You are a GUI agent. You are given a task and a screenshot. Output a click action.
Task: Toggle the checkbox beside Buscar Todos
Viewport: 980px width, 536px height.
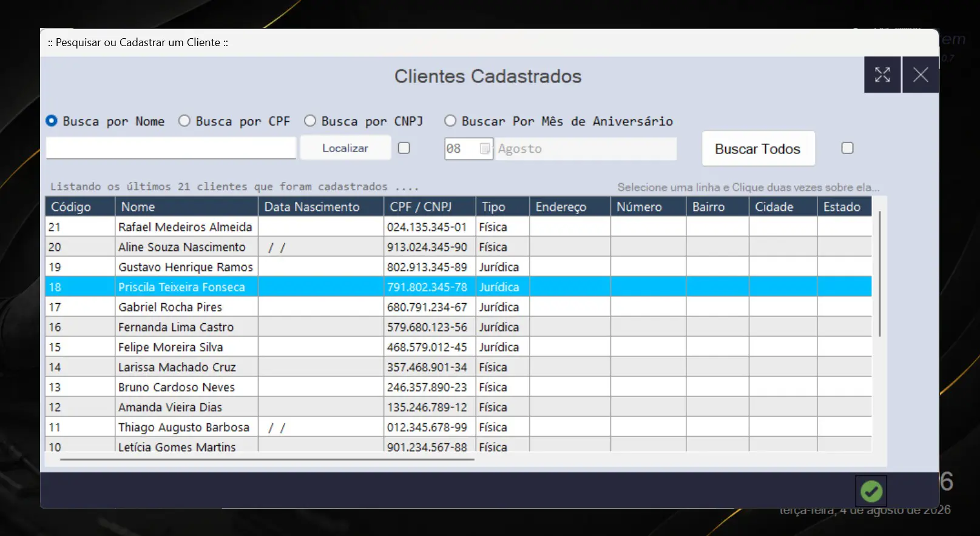848,148
